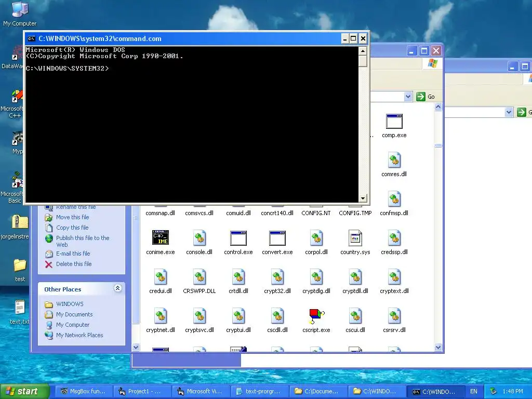Select the console.dll file icon
This screenshot has width=532, height=399.
coord(199,238)
